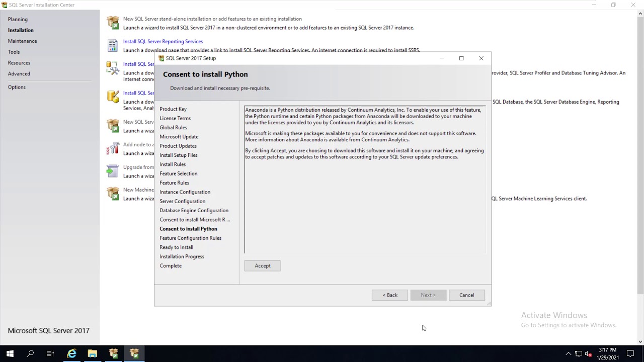644x362 pixels.
Task: Select License Terms step
Action: [175, 118]
